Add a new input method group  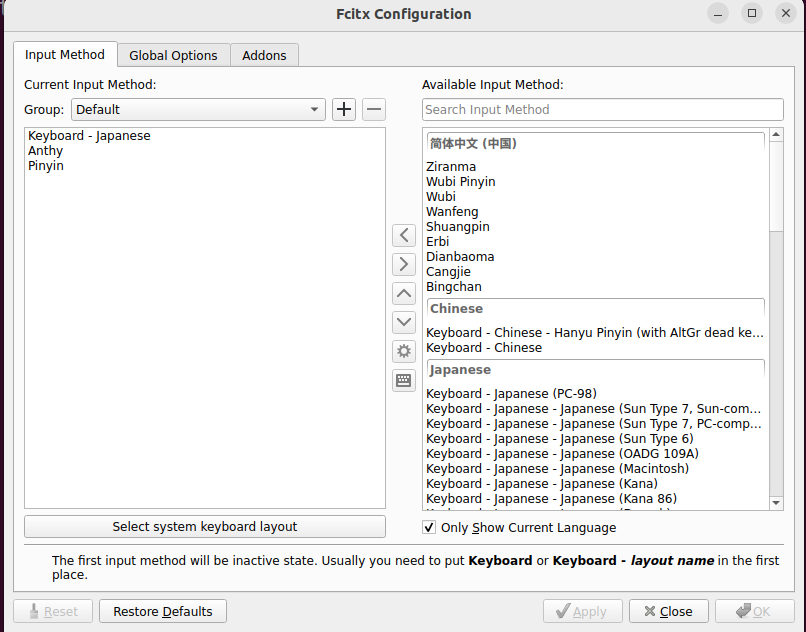344,110
